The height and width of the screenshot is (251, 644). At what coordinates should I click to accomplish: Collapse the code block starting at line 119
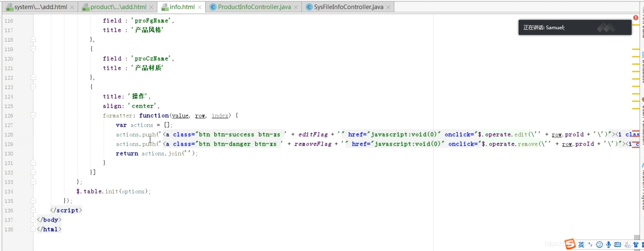[33, 49]
